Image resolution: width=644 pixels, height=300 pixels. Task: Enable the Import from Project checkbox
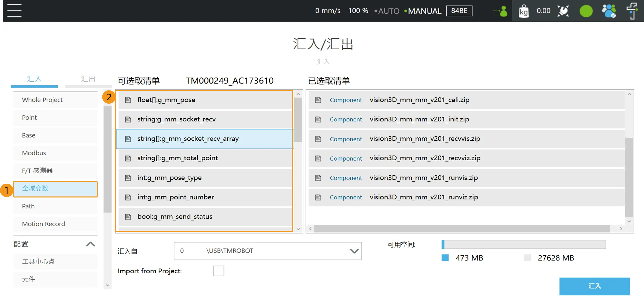pos(218,271)
